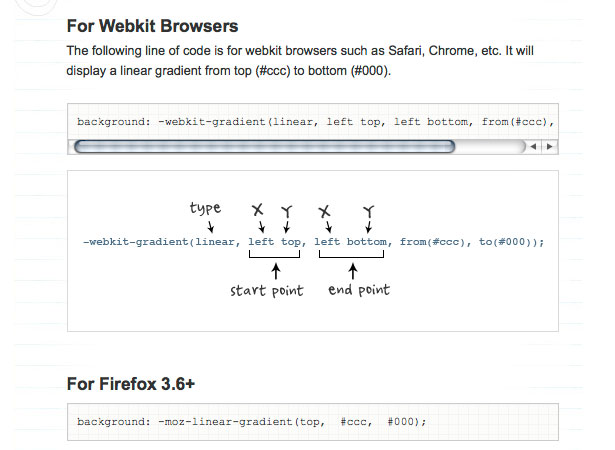Click the faint circular logo at the top-left corner

[x=36, y=7]
